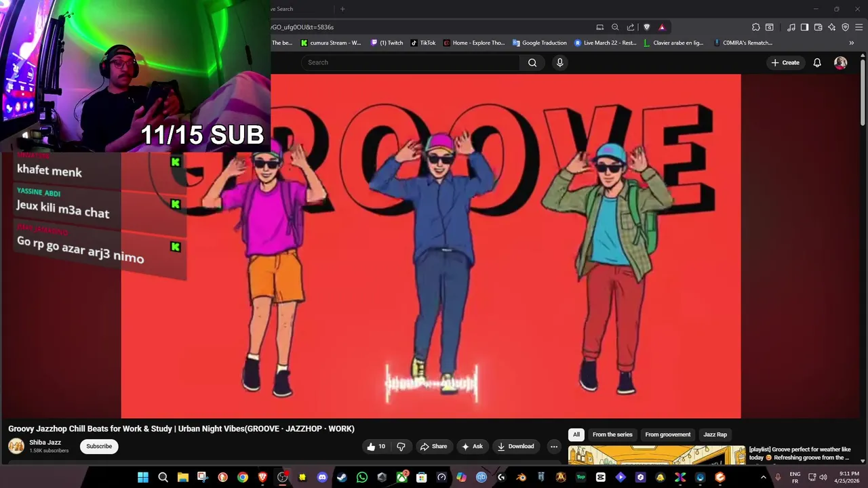
Task: Open Windows taskbar search
Action: (163, 477)
